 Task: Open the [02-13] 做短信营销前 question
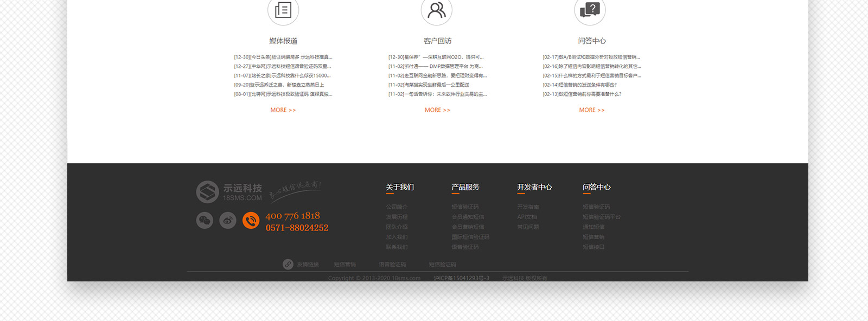pyautogui.click(x=582, y=94)
